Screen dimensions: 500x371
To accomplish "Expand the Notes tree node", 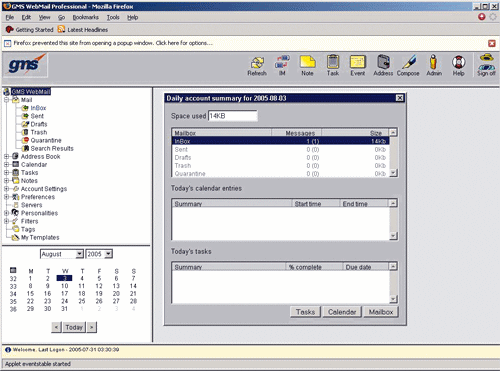I will point(6,181).
